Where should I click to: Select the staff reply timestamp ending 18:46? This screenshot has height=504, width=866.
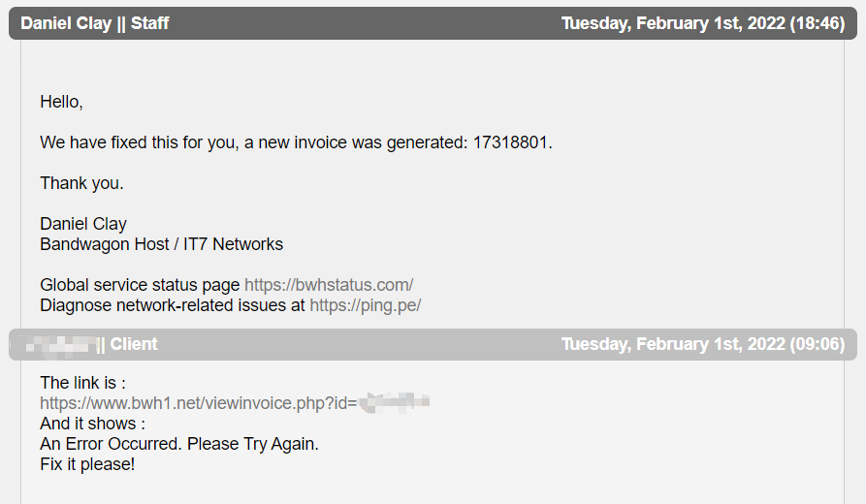pyautogui.click(x=702, y=23)
